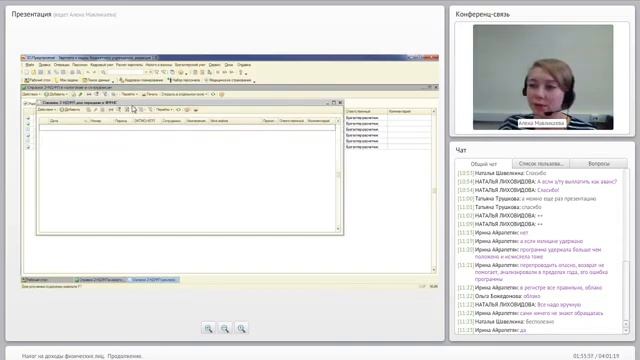Click the search text field in the 1C toolbar
Screen dimensions: 640x360
(x=126, y=72)
